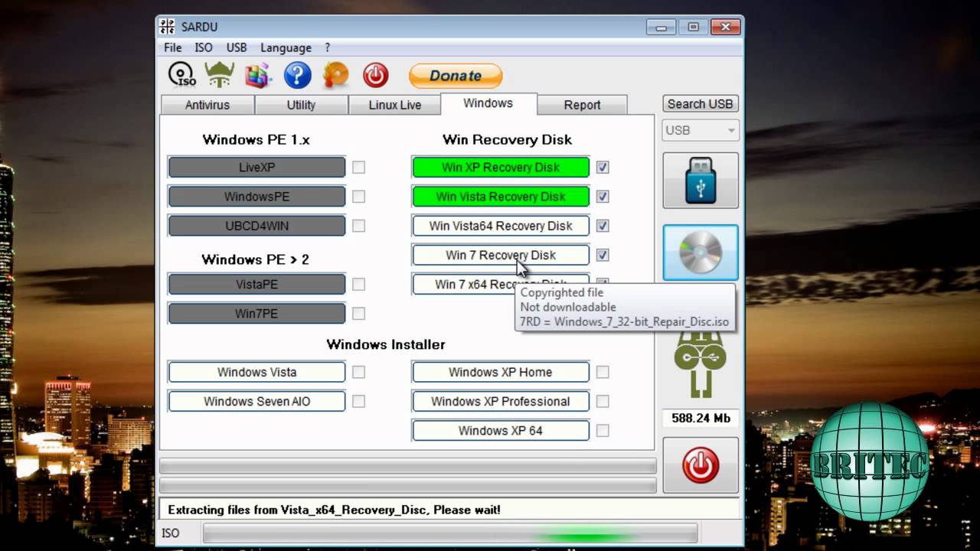Switch to the Linux Live tab
The image size is (980, 551).
394,105
